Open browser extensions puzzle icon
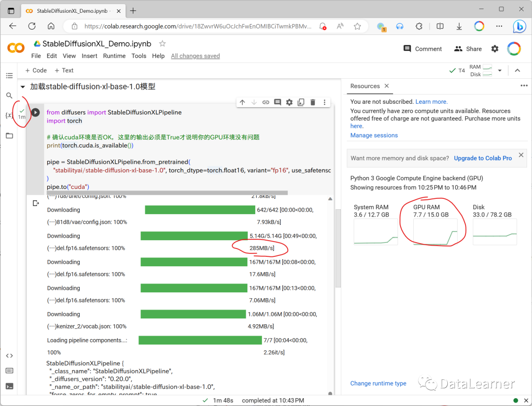 tap(419, 27)
